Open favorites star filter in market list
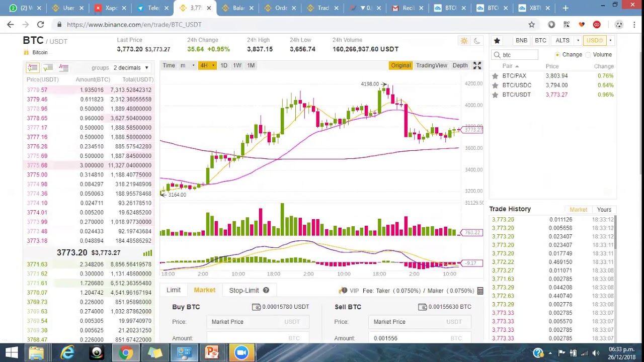 (x=497, y=40)
